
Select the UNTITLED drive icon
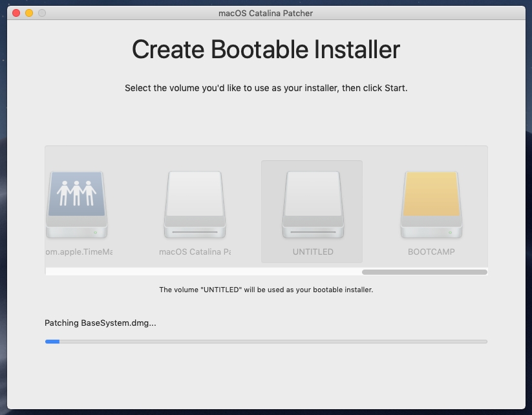click(x=313, y=205)
